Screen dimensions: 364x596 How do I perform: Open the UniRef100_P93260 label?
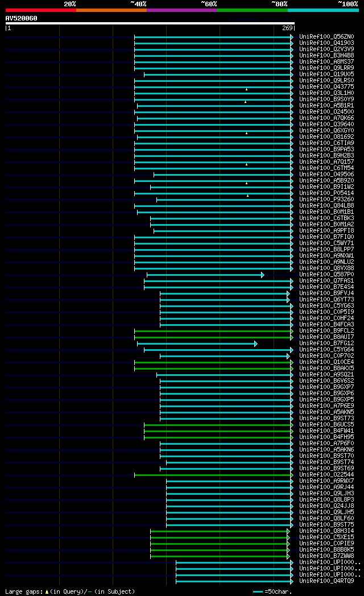coord(326,199)
